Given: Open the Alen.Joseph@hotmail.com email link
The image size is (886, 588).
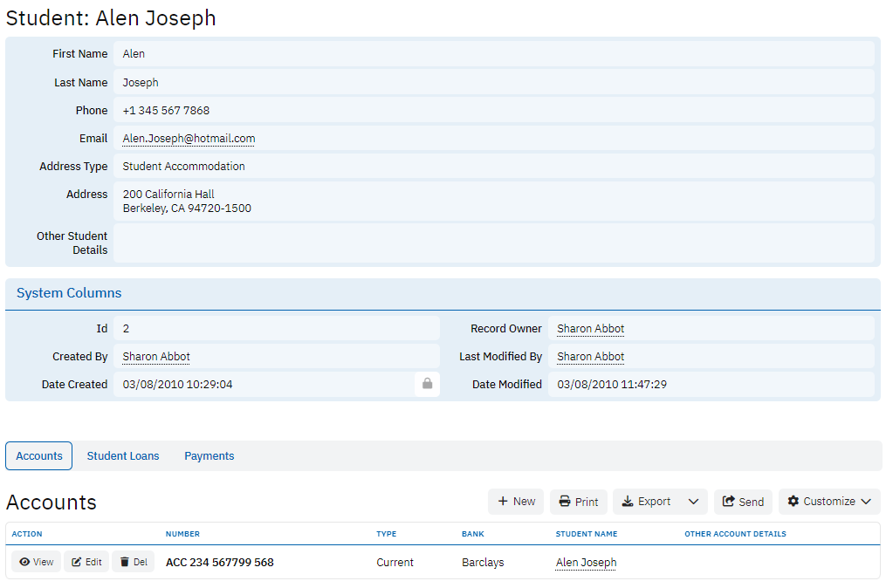Looking at the screenshot, I should point(189,139).
